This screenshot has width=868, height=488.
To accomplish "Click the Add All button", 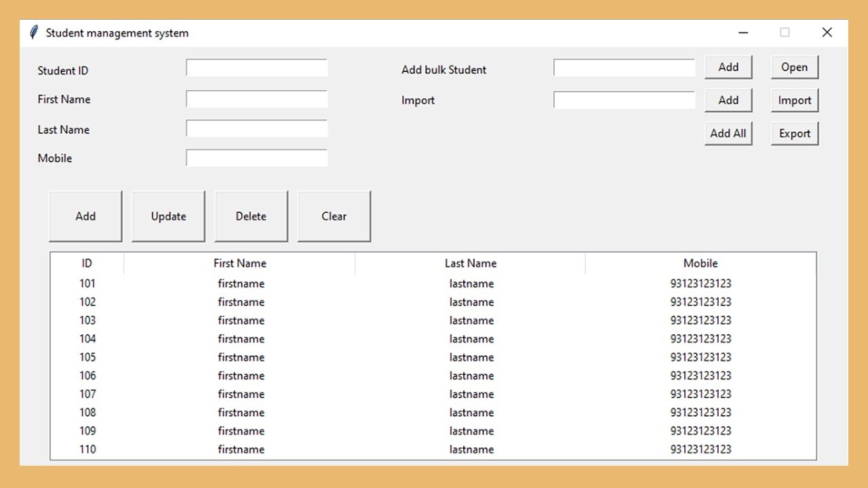I will pyautogui.click(x=728, y=134).
